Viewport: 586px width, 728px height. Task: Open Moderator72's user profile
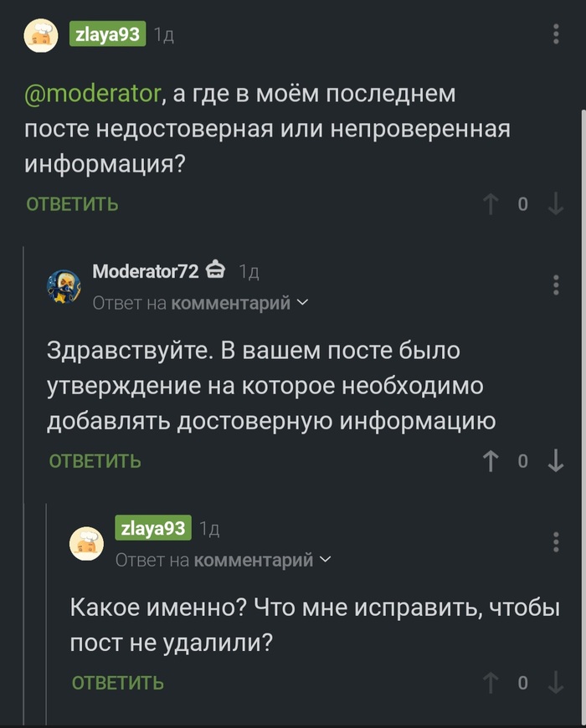tap(145, 272)
